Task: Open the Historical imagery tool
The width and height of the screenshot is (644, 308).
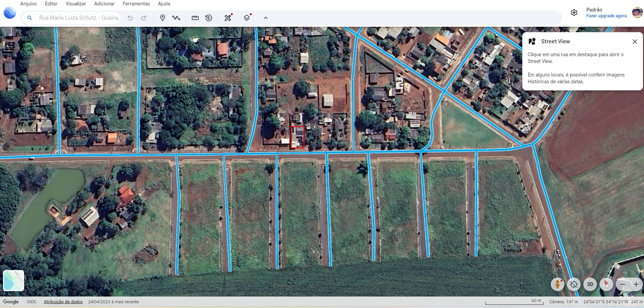Action: coord(209,18)
